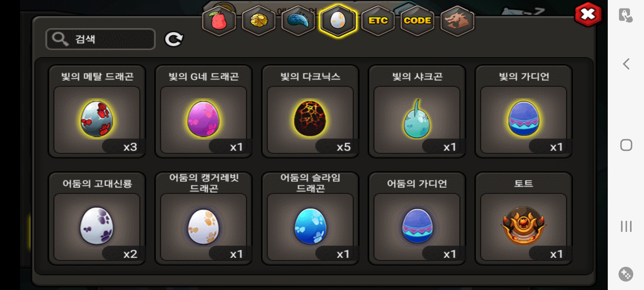Viewport: 644px width, 290px height.
Task: Open the food (red fruit) category tab
Action: pyautogui.click(x=219, y=21)
